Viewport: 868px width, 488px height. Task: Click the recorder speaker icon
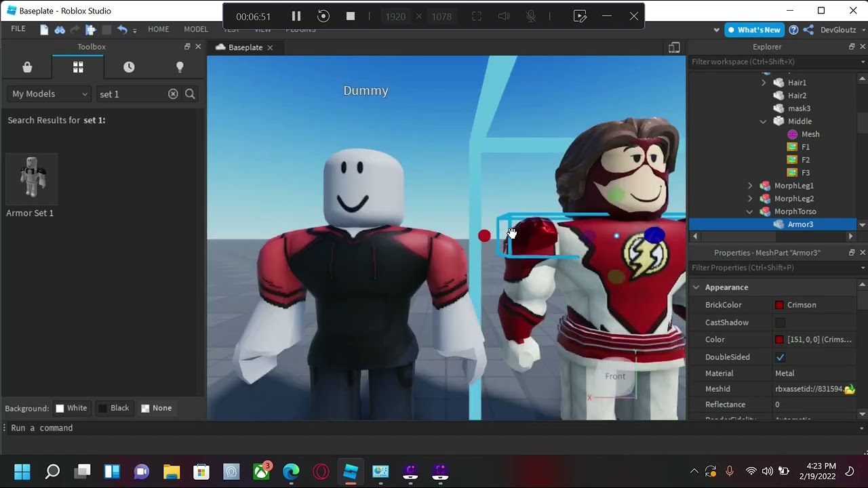click(x=504, y=16)
